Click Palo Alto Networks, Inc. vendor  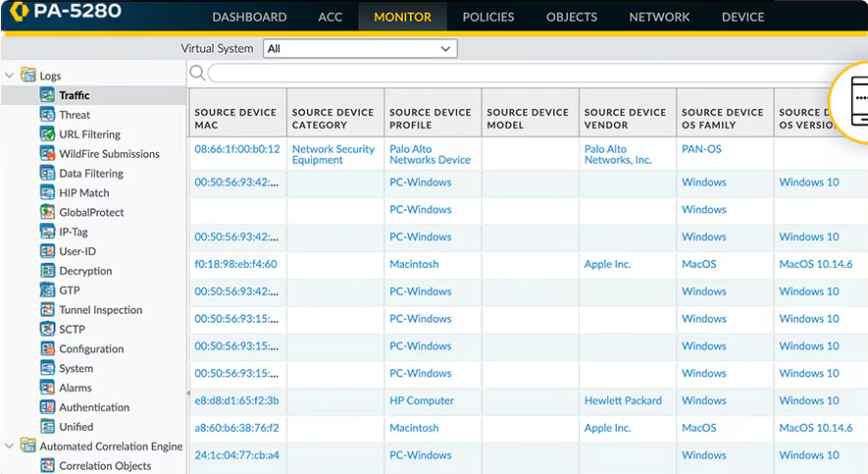pos(618,154)
